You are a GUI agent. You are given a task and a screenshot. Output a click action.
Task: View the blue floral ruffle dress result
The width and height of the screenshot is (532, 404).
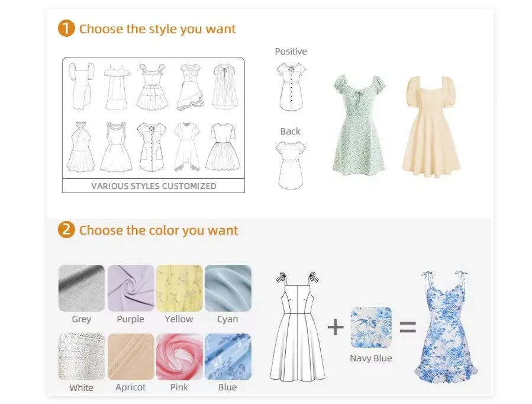click(446, 327)
